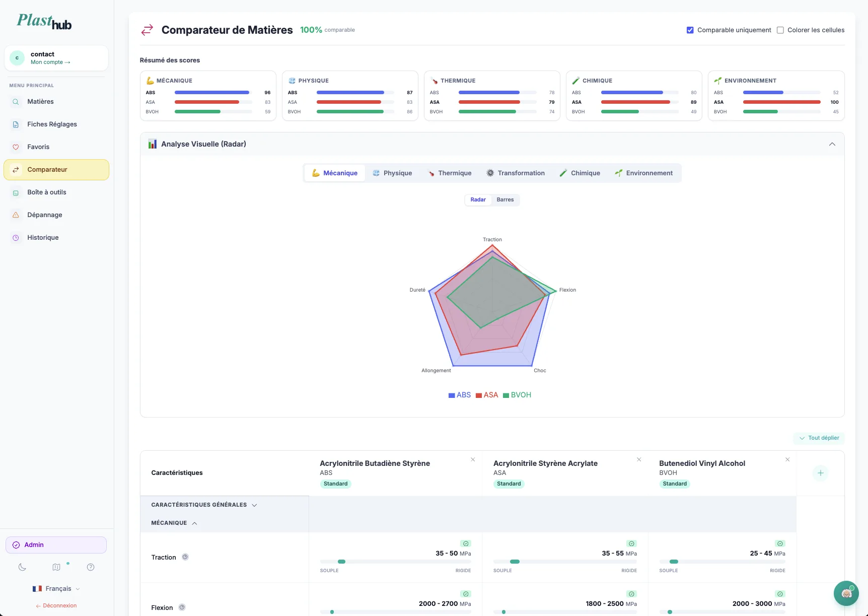Open the Français language dropdown
This screenshot has height=616, width=868.
(56, 588)
